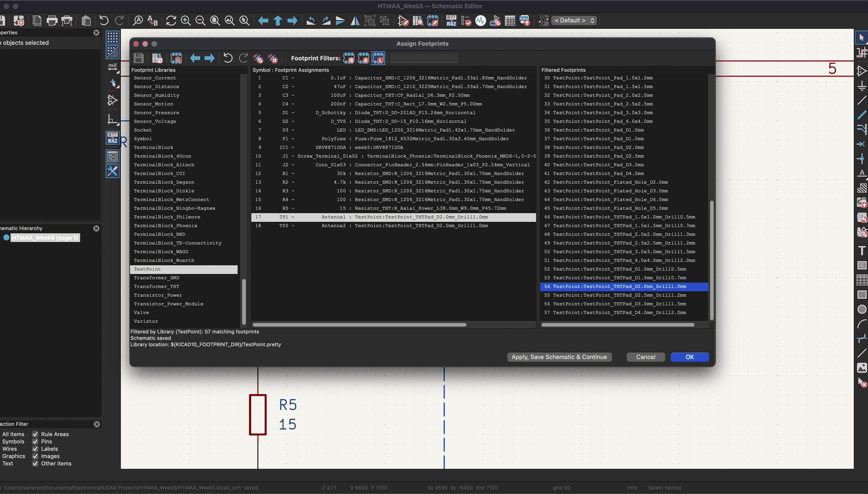Open the Simulator waveform icon

(481, 21)
